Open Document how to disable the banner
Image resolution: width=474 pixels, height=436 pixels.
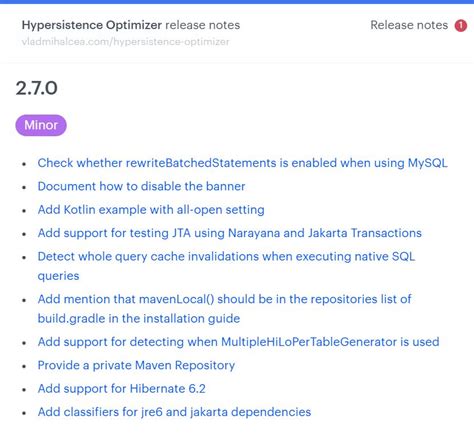pos(141,186)
